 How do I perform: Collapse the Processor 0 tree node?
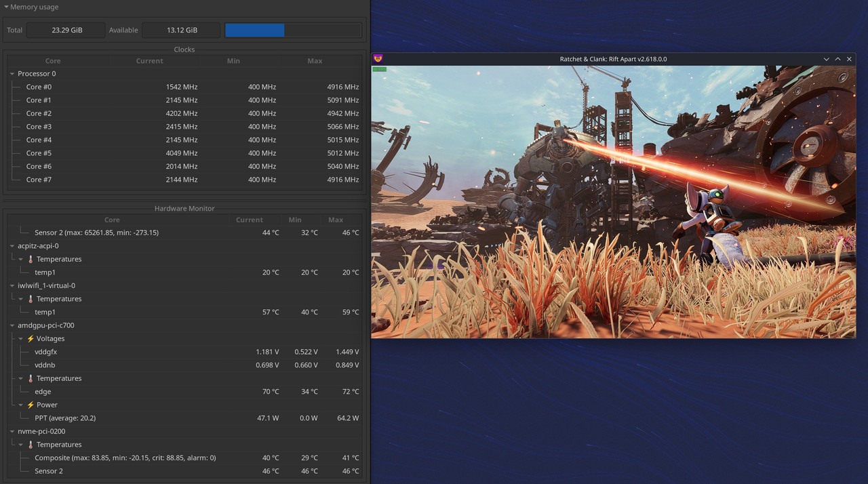pos(12,74)
